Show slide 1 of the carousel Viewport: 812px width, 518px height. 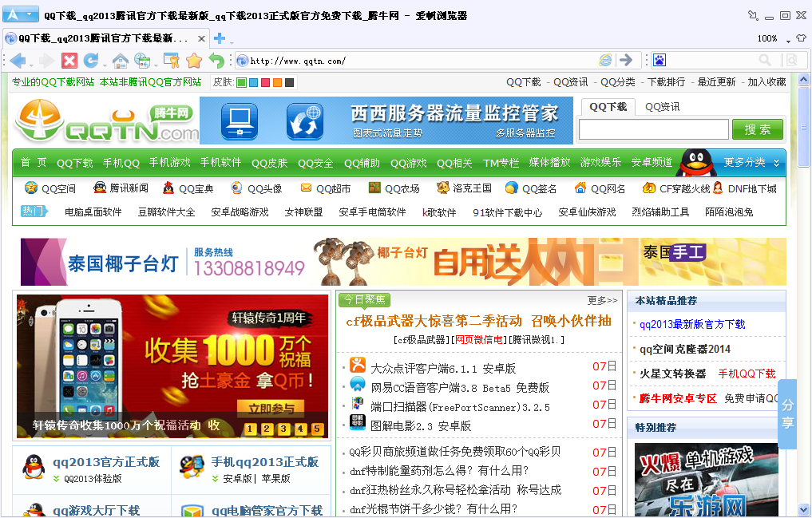point(250,429)
